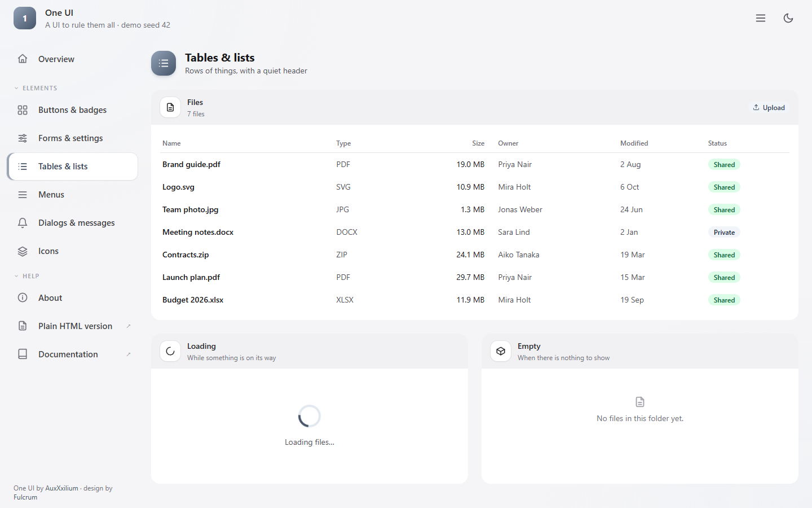This screenshot has height=508, width=812.
Task: Click the About info icon
Action: [x=23, y=298]
